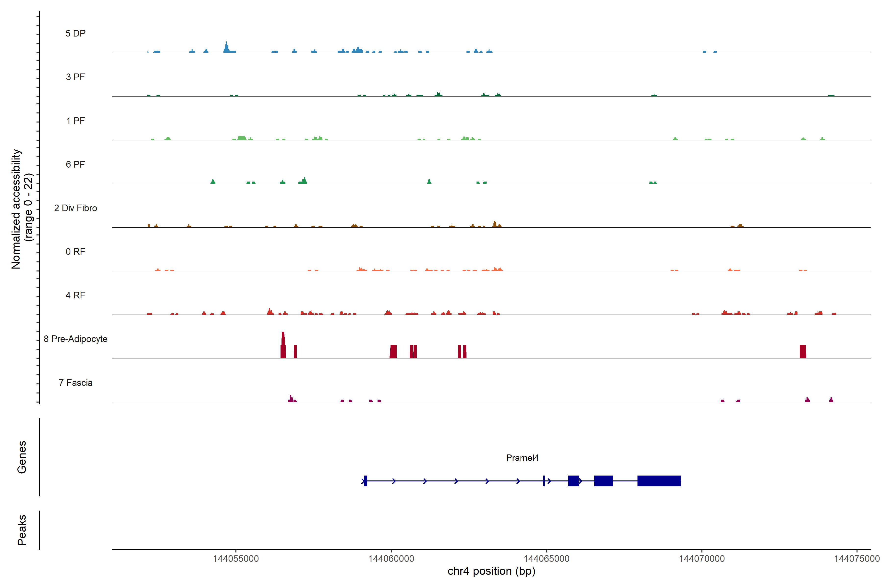The height and width of the screenshot is (588, 882).
Task: Click the 144065000 axis tick label
Action: click(x=546, y=558)
